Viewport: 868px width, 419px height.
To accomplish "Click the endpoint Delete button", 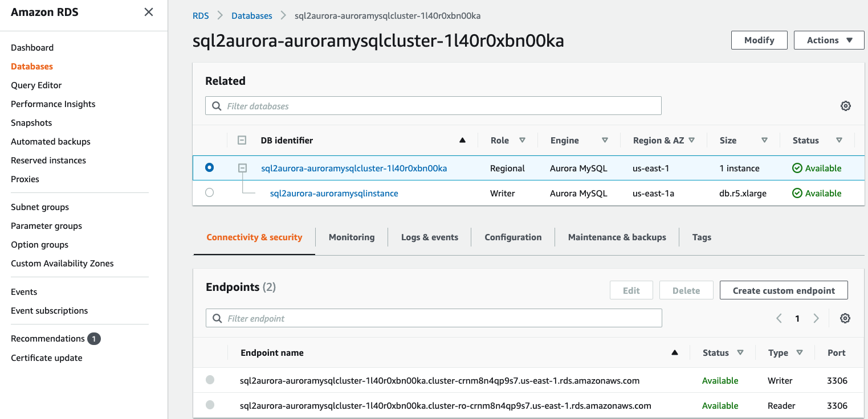I will [686, 290].
